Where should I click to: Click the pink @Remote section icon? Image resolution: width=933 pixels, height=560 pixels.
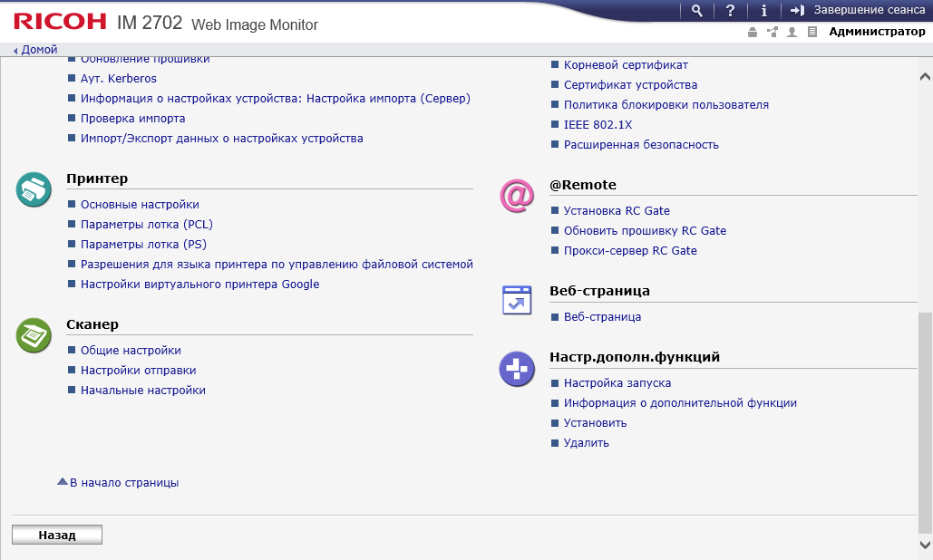[x=517, y=197]
